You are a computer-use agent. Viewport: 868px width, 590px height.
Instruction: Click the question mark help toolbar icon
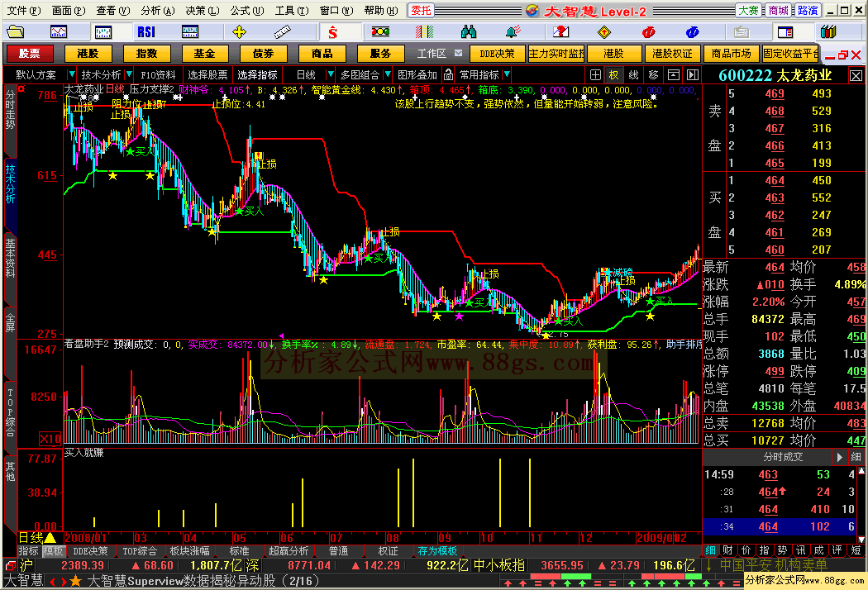coord(560,32)
